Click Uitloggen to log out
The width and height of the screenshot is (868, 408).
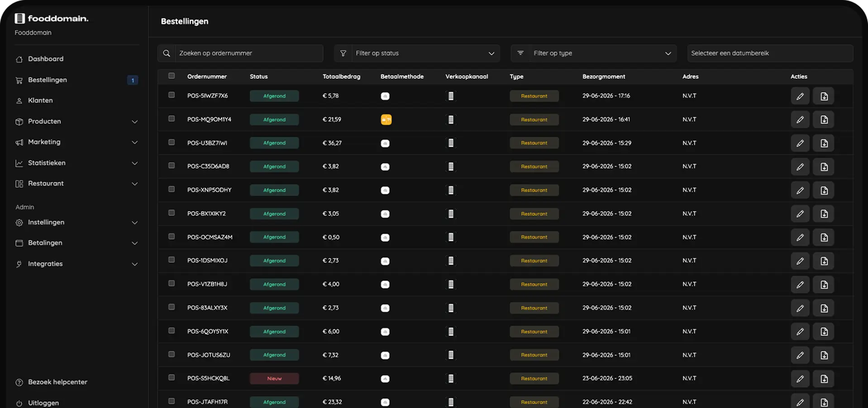point(43,403)
